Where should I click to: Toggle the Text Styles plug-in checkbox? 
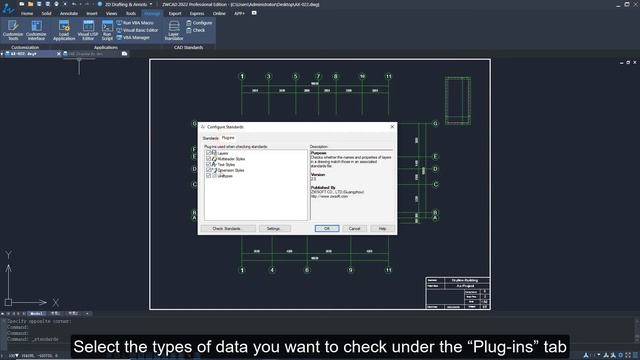point(209,164)
